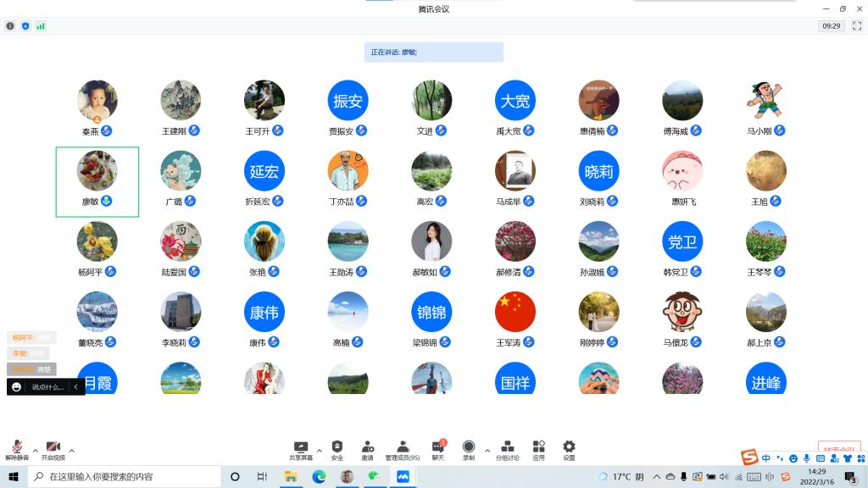Viewport: 868px width, 488px height.
Task: Type in the 说点什么 chat field
Action: [47, 387]
